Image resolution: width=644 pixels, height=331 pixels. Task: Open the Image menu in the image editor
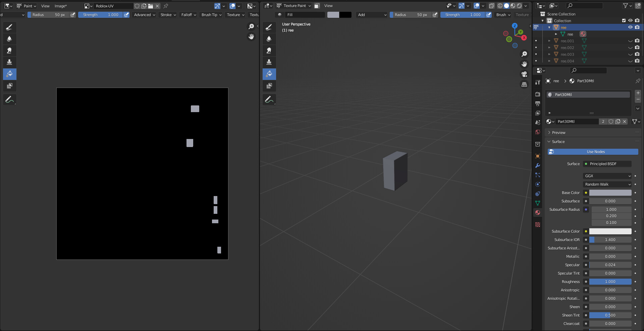coord(61,6)
